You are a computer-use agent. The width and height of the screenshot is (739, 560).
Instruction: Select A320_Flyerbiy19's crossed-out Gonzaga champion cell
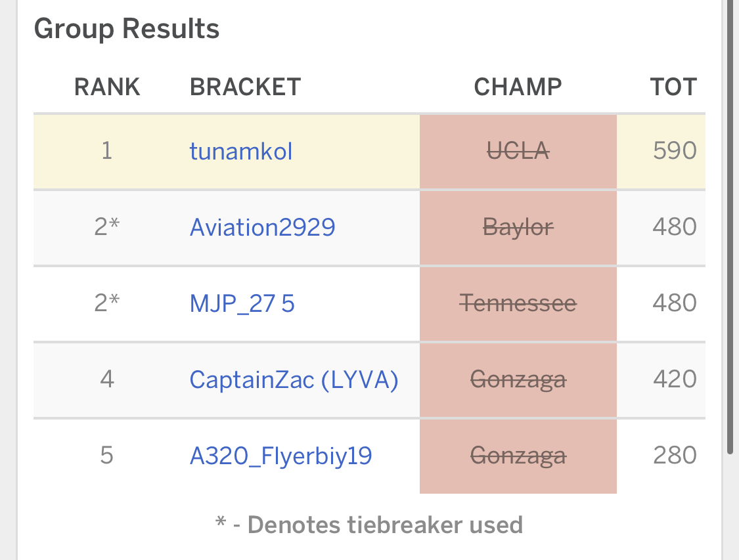518,456
